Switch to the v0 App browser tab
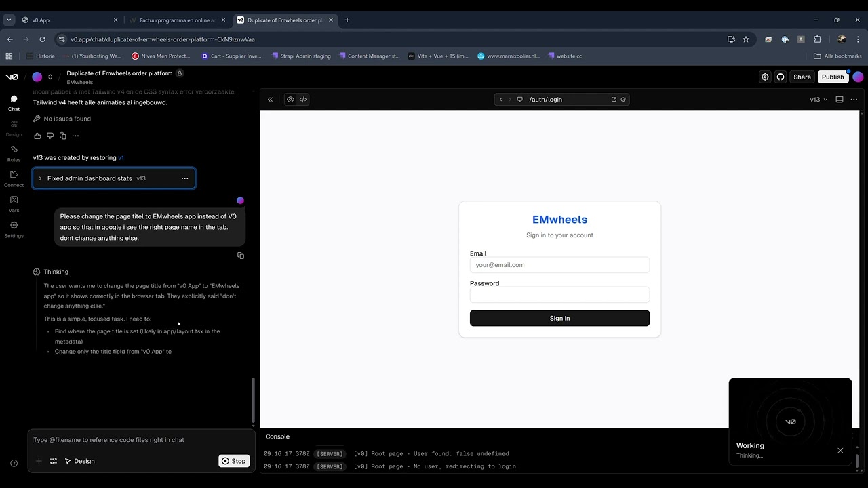 pyautogui.click(x=68, y=20)
